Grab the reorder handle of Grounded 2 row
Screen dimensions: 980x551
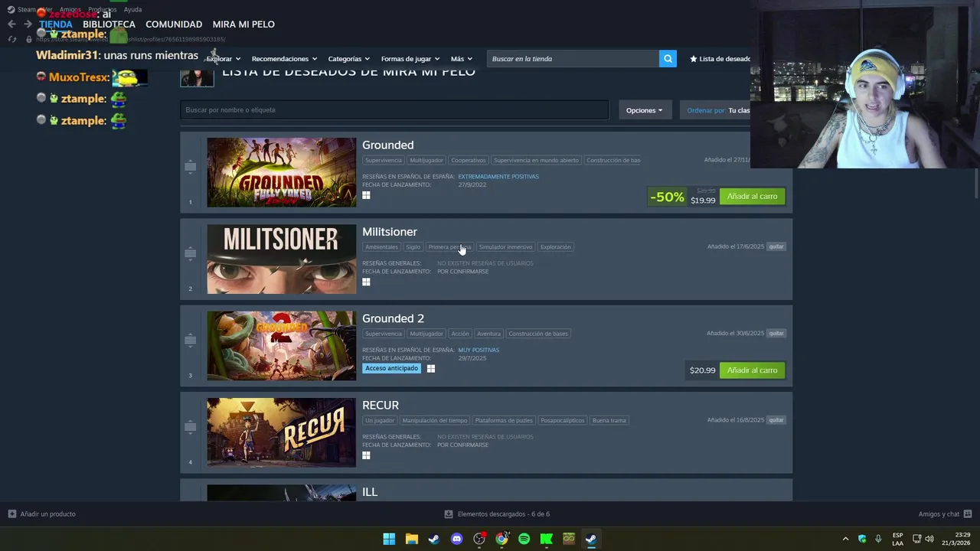click(x=190, y=340)
